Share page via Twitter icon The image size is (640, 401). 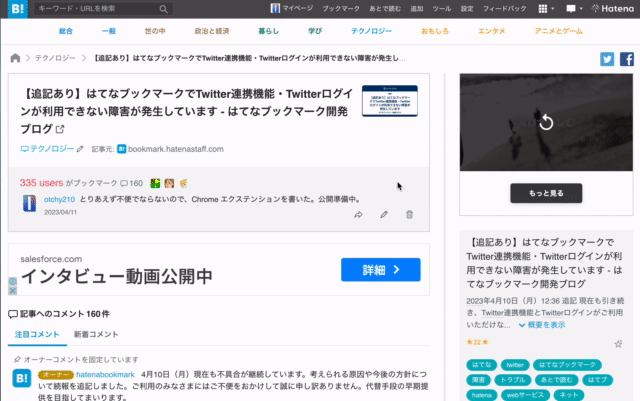[607, 59]
